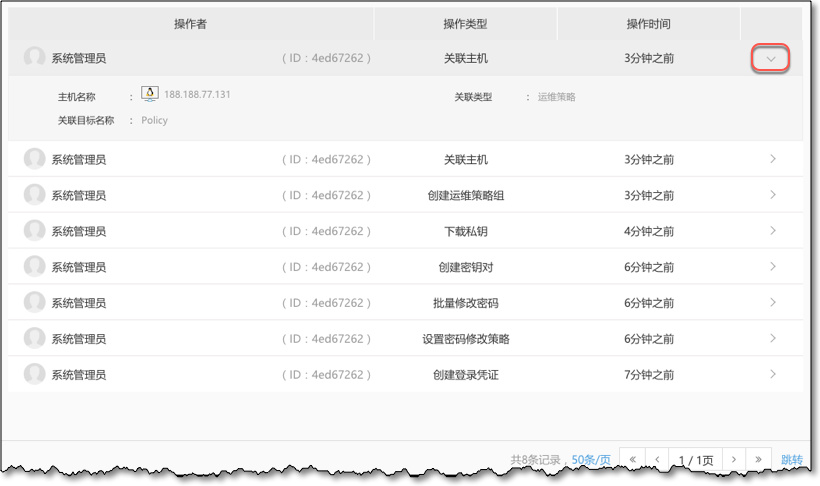
Task: Expand the 创建运维策略组 record
Action: (x=772, y=195)
